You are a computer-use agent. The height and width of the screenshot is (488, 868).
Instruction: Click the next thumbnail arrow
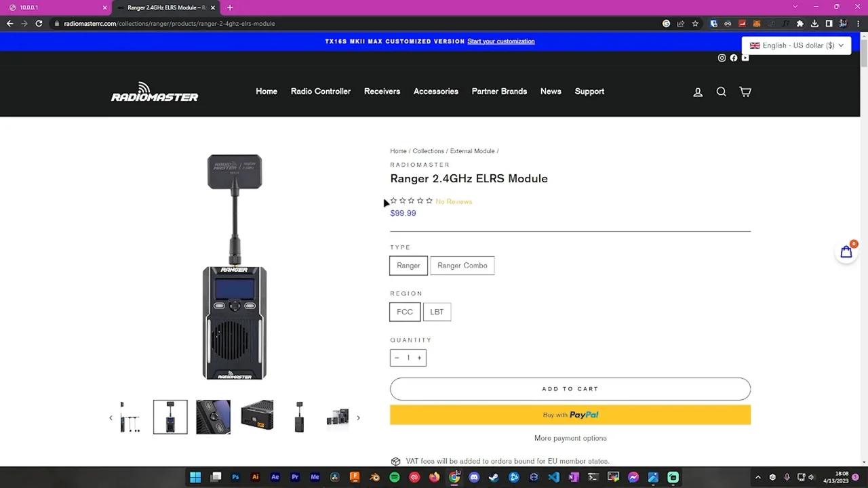(x=358, y=418)
